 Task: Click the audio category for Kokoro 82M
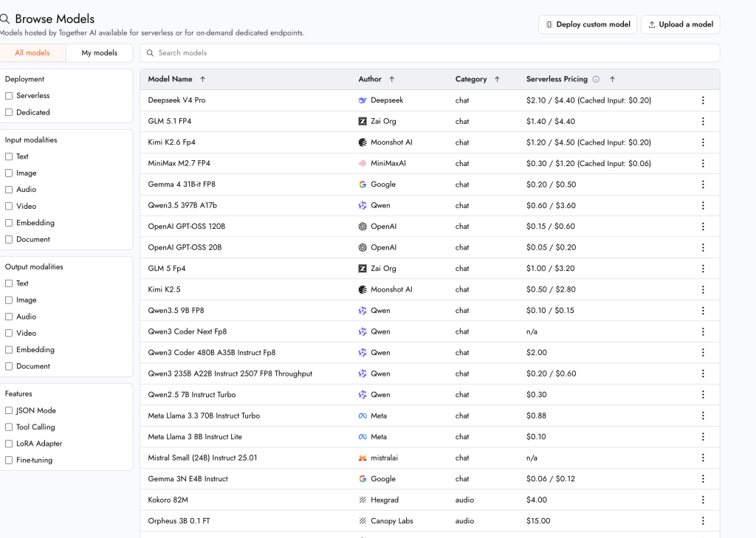point(464,500)
